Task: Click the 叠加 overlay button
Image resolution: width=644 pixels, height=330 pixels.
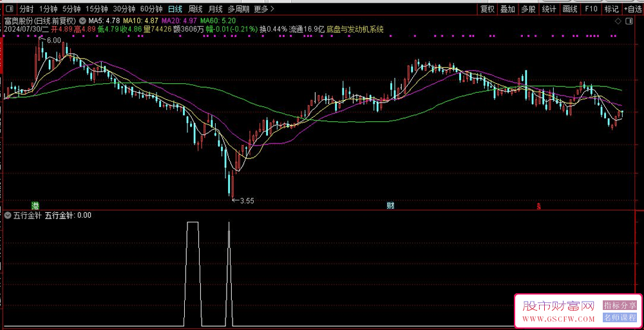Action: (x=508, y=8)
